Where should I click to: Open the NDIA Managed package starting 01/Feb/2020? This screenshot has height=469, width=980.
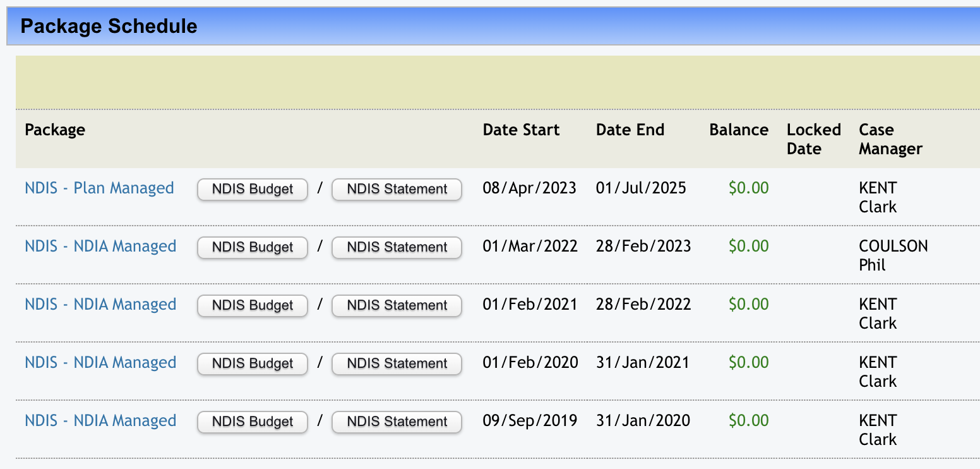100,363
